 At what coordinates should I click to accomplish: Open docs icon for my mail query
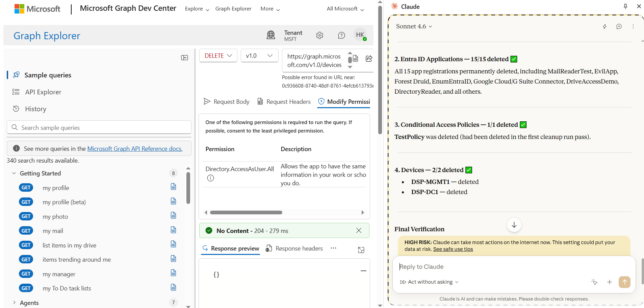[174, 230]
